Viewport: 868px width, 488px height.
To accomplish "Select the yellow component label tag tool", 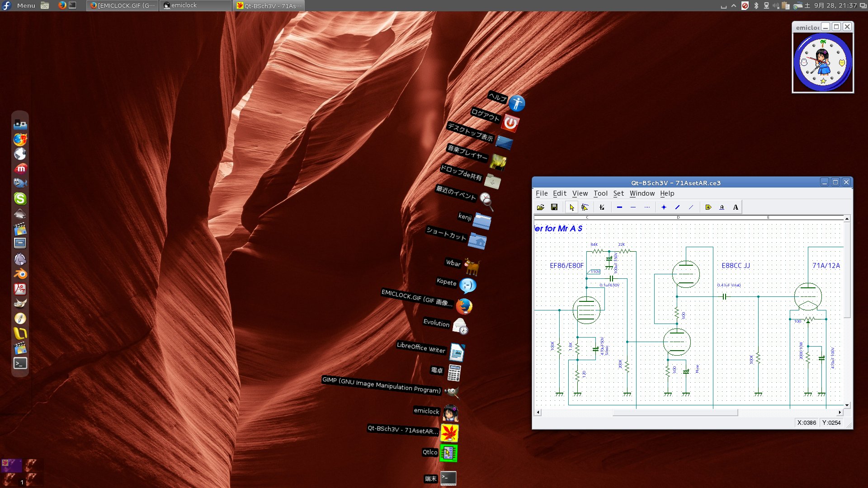I will [x=708, y=207].
